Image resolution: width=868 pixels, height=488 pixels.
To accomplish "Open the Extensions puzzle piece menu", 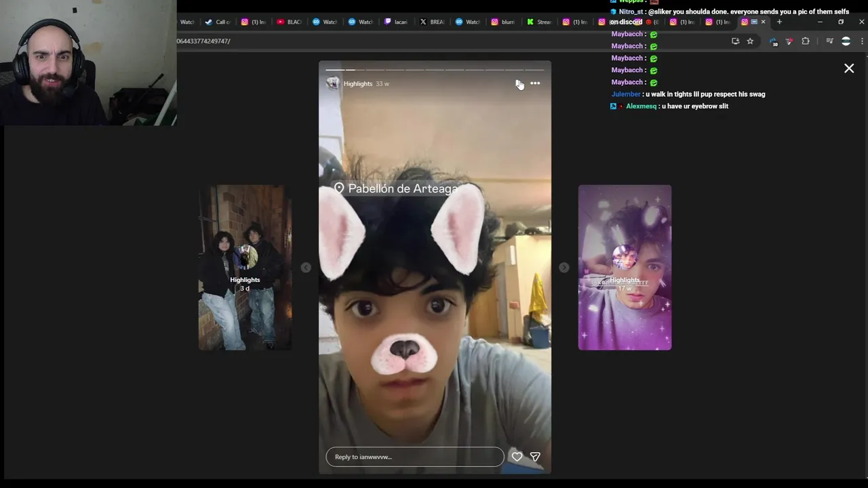I will [x=806, y=41].
